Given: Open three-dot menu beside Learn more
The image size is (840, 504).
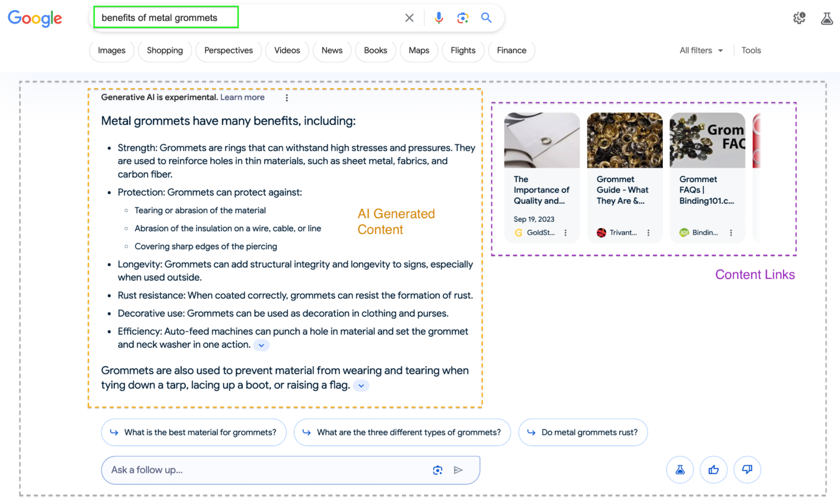Looking at the screenshot, I should (287, 98).
